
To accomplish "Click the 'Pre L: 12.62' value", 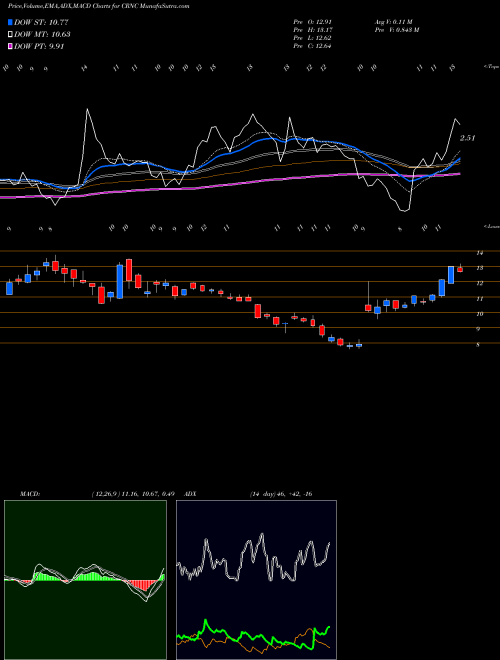I will click(312, 38).
